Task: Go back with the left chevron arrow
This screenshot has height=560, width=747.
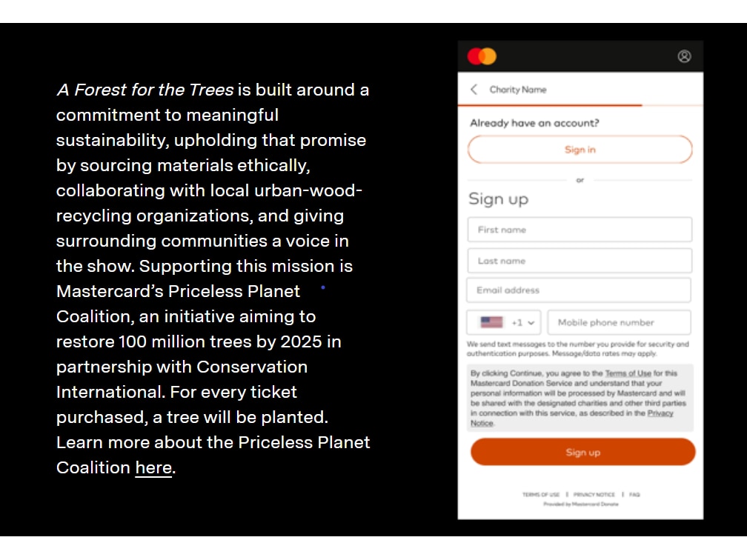Action: tap(474, 90)
